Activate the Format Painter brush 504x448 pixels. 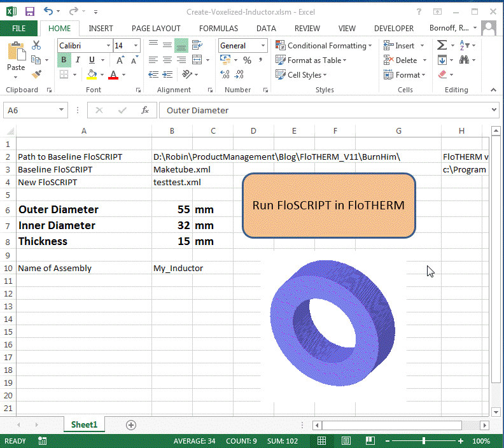[36, 74]
